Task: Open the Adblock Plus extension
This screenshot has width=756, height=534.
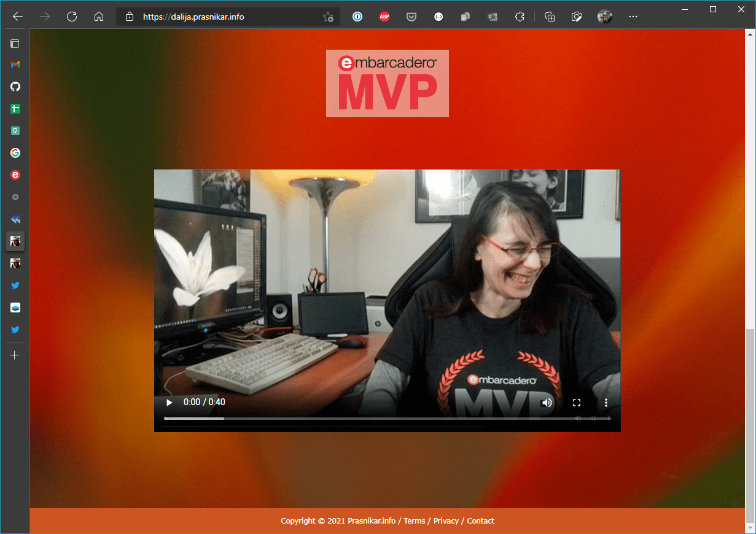Action: [384, 17]
